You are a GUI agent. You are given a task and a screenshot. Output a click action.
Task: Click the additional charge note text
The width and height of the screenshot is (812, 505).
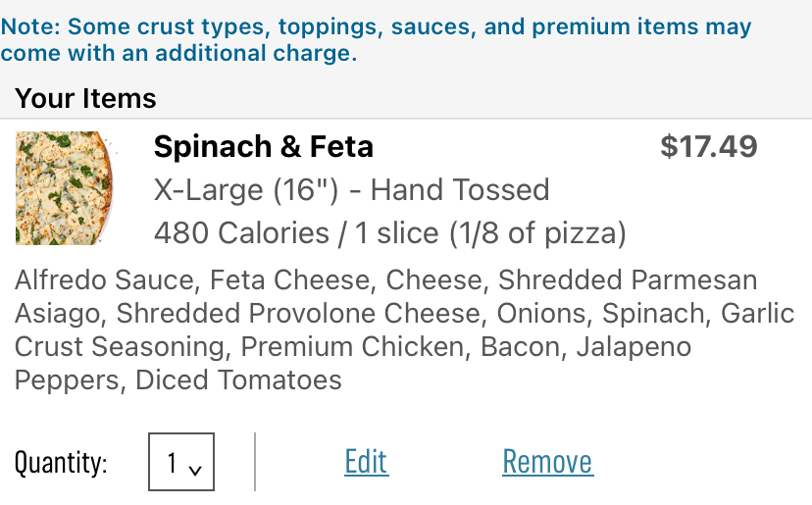[x=376, y=39]
